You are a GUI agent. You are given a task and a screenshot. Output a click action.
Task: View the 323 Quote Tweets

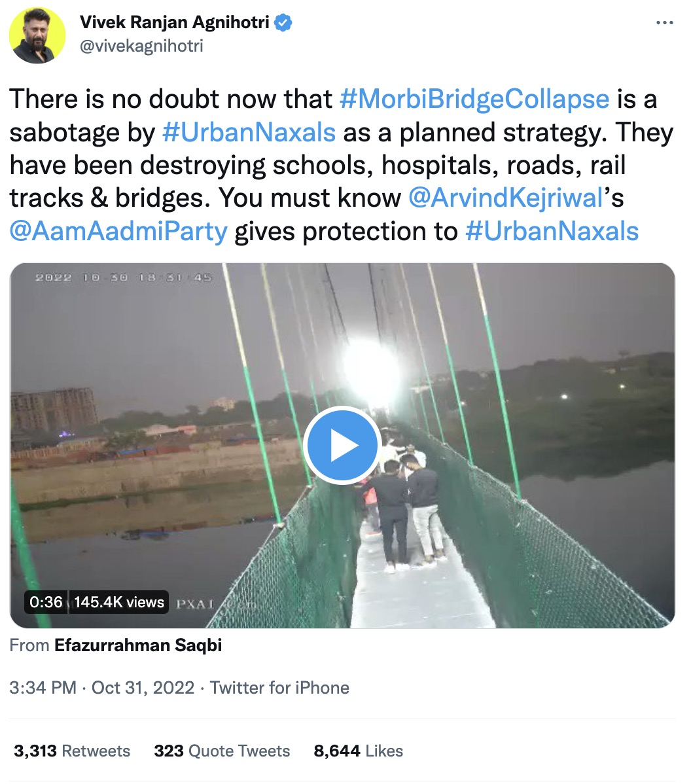(x=222, y=751)
